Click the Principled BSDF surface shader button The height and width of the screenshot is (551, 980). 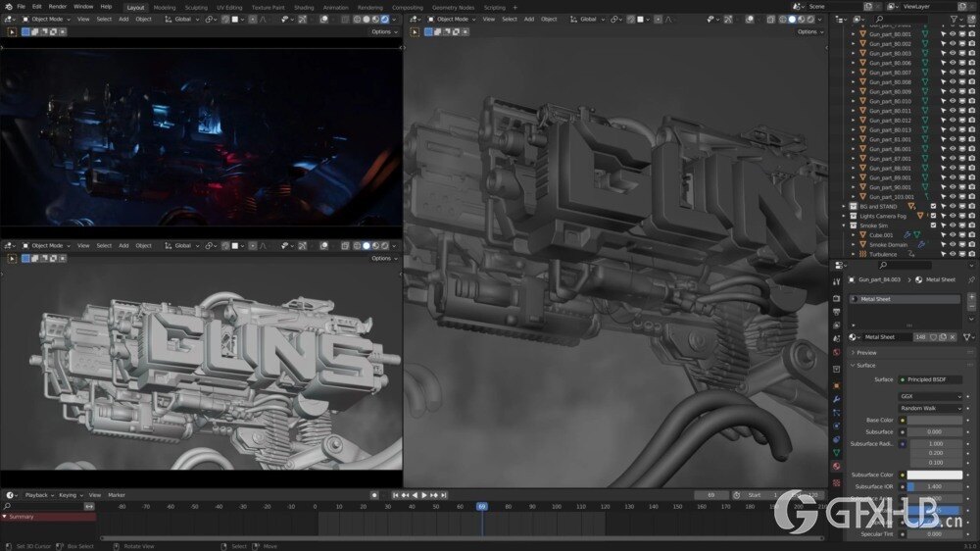coord(930,379)
